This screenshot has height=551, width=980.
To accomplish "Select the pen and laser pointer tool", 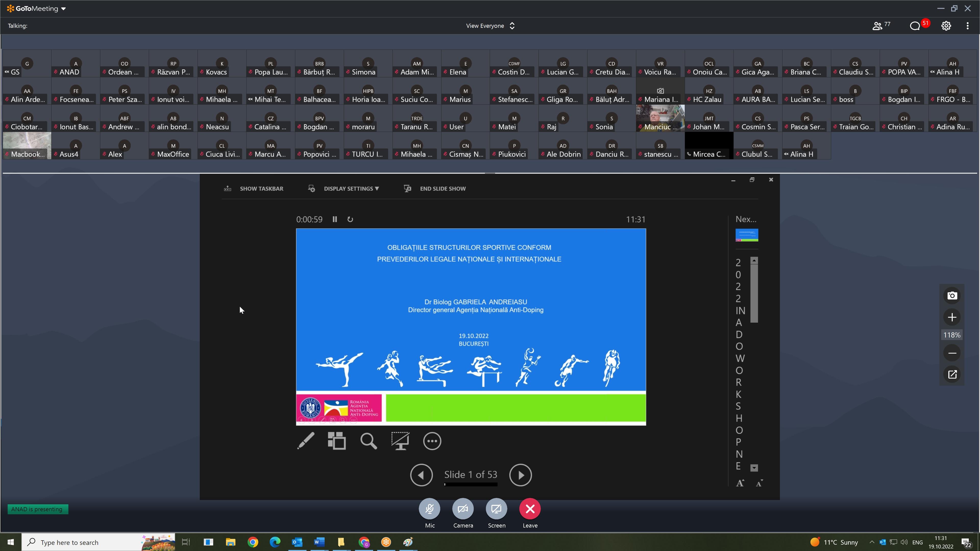I will coord(305,441).
